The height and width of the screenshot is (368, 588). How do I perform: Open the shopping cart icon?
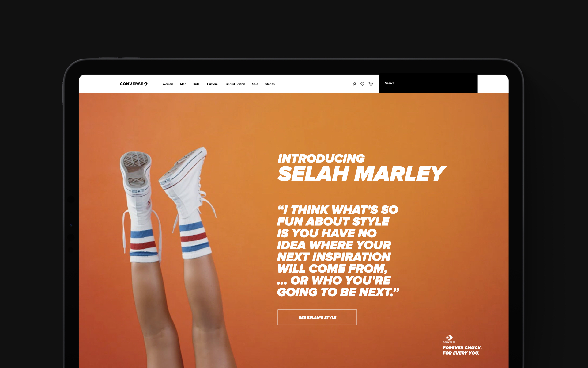click(371, 84)
